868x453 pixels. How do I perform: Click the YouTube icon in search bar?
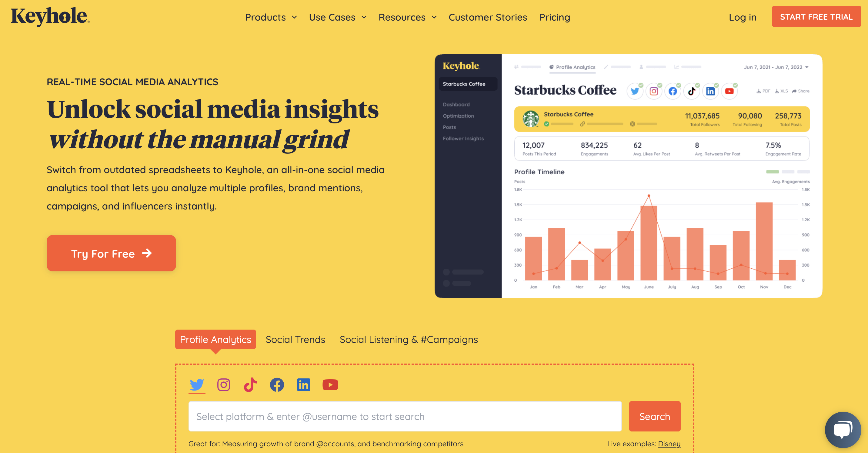pos(330,385)
